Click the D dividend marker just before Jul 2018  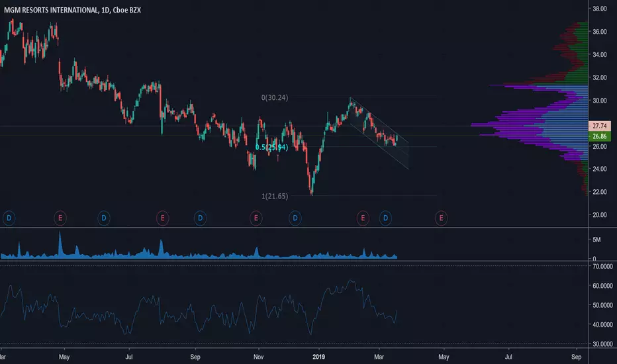(x=104, y=218)
